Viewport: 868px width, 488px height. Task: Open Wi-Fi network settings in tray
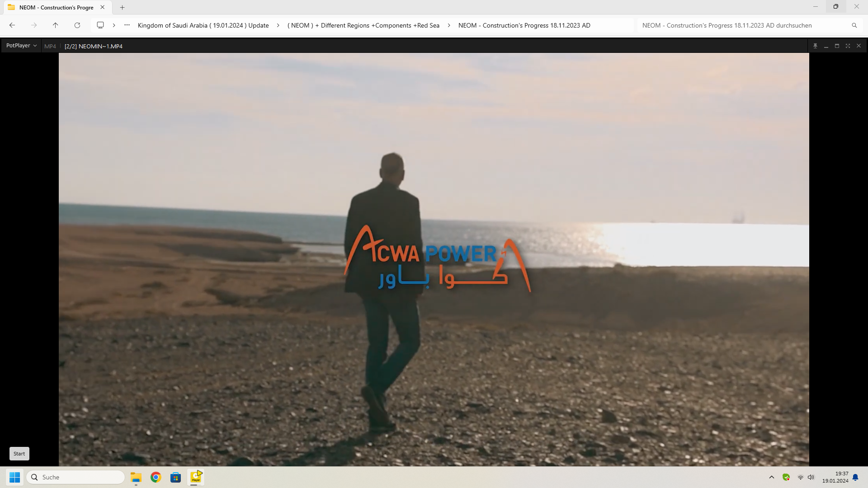pos(800,477)
